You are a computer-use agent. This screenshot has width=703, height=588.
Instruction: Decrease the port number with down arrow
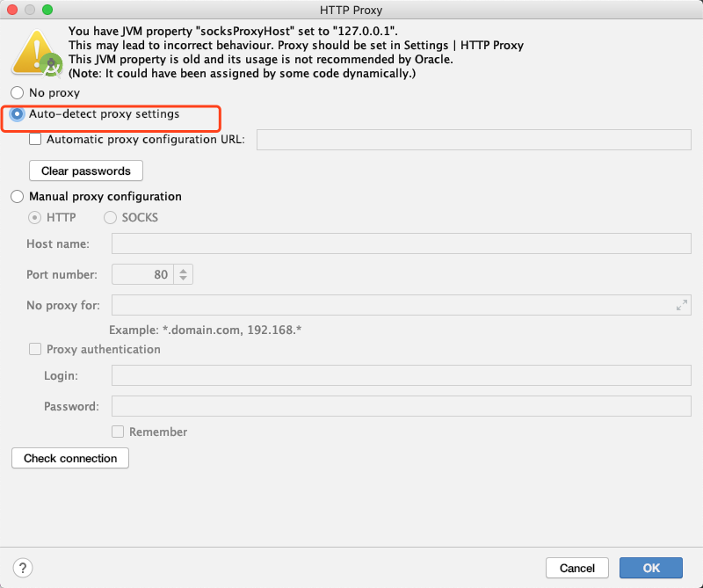point(183,279)
